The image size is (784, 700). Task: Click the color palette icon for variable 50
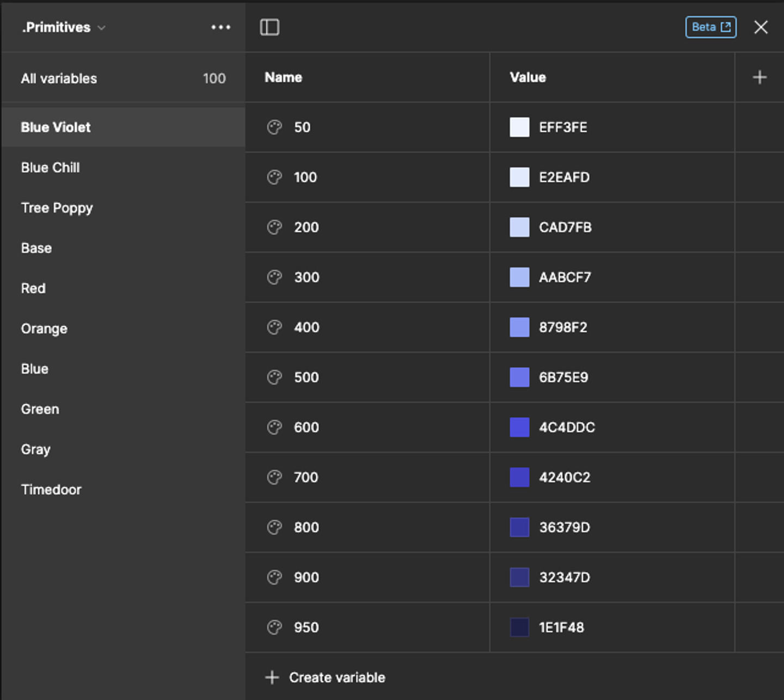(274, 127)
